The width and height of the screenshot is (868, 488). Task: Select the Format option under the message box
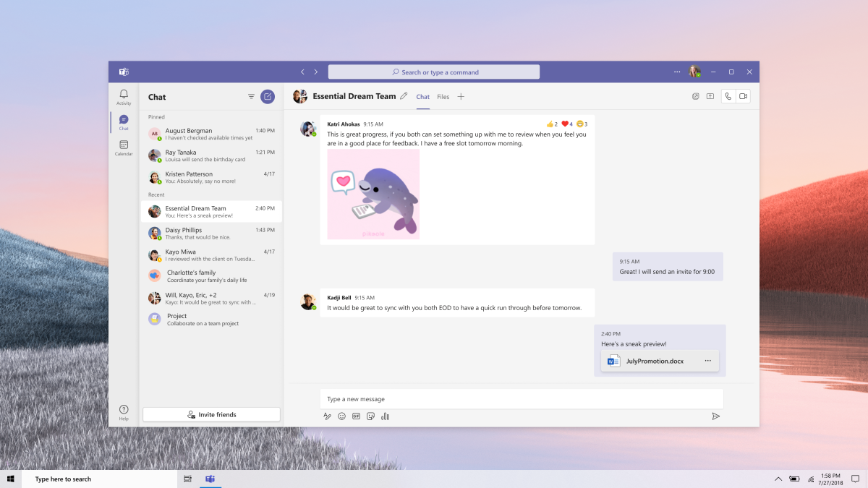(327, 416)
